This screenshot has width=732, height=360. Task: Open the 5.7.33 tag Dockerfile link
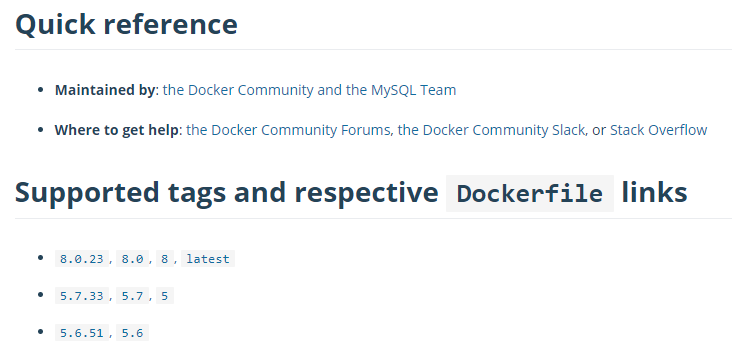(x=82, y=296)
